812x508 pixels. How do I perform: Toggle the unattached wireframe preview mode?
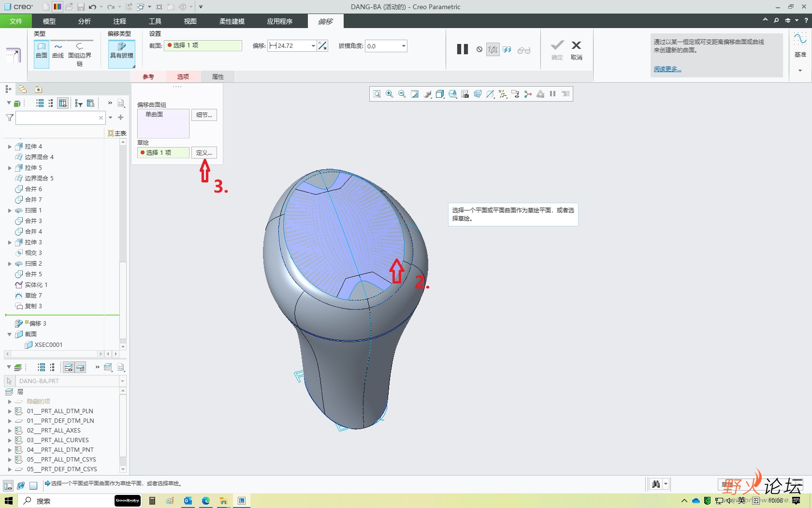click(x=493, y=49)
